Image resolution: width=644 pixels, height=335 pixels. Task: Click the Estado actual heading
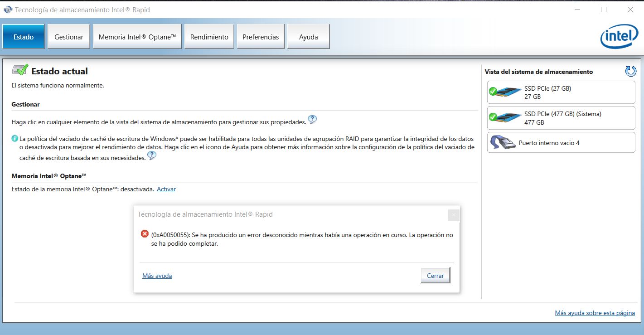(x=59, y=71)
